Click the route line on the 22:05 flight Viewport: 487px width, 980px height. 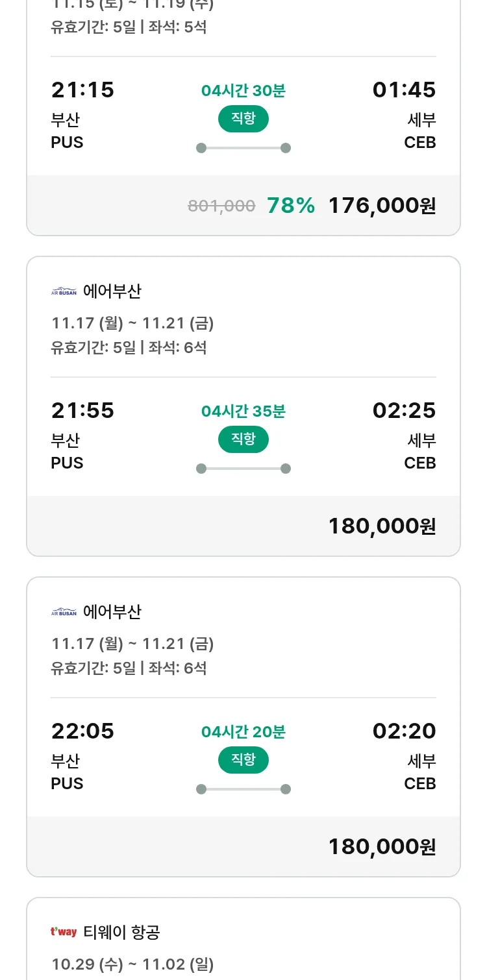click(x=243, y=789)
